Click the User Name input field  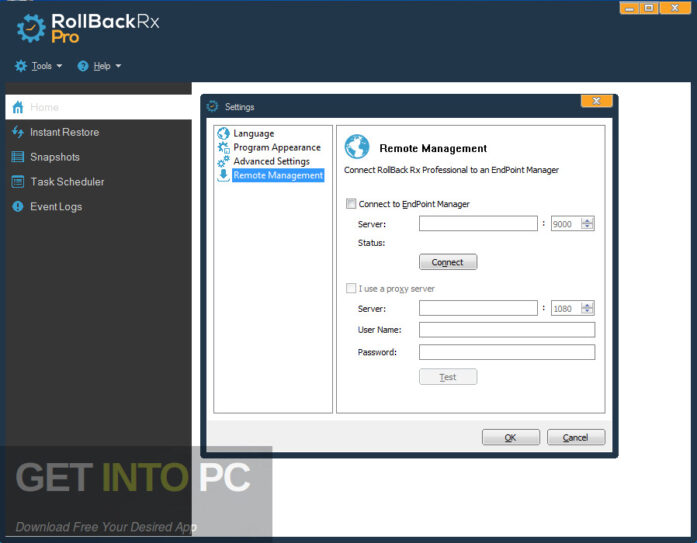point(507,330)
